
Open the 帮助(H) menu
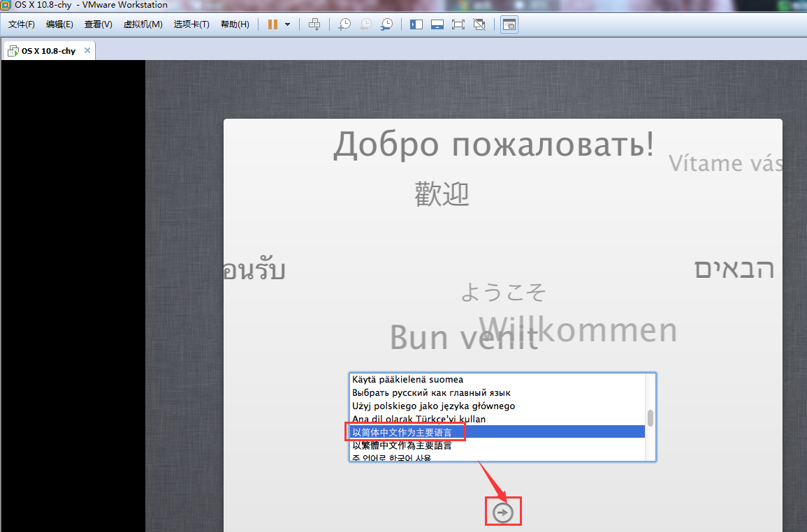coord(235,24)
